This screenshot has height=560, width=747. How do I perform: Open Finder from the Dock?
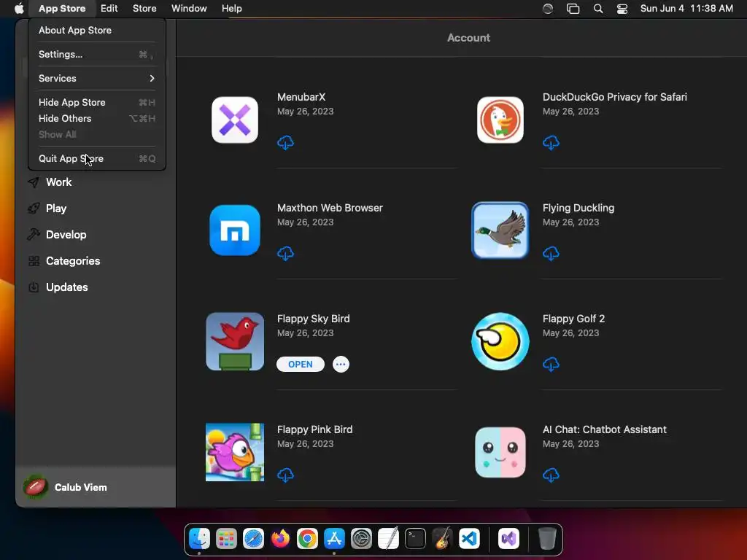coord(199,539)
